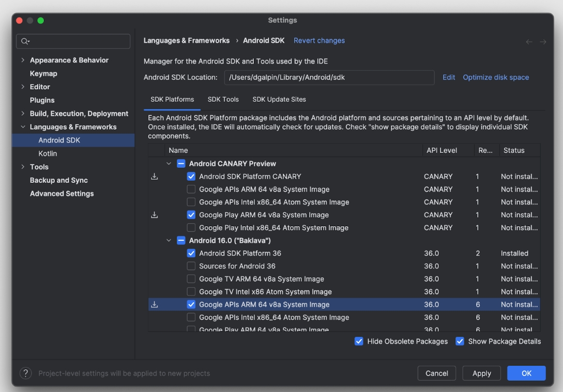Disable Show Package Details

pos(460,341)
